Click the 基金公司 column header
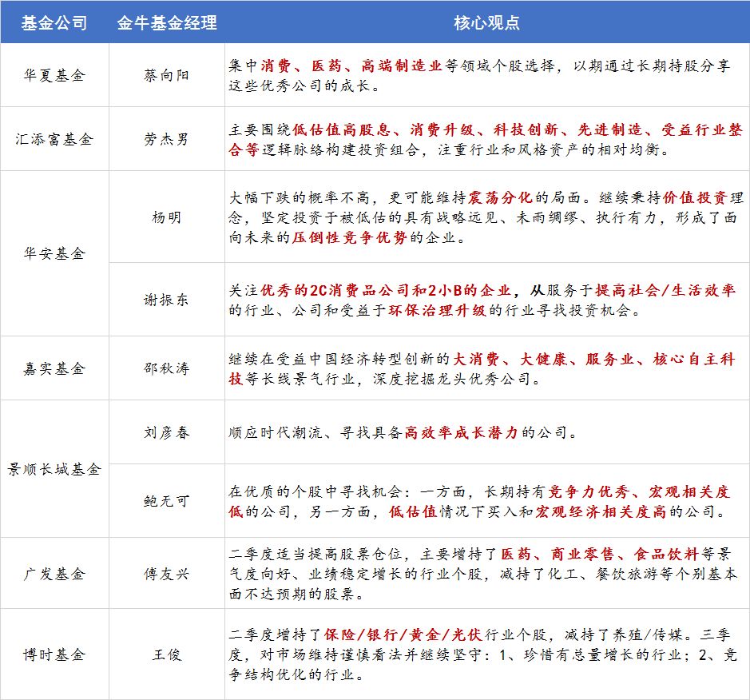 coord(54,22)
